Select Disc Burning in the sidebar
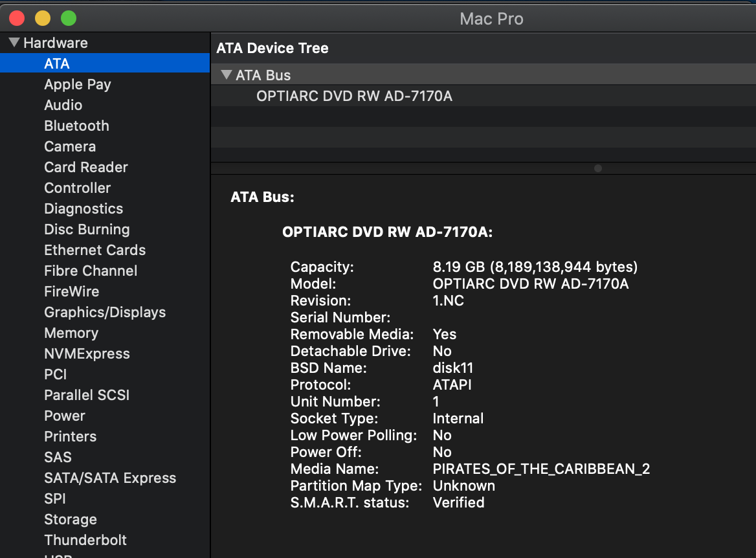The width and height of the screenshot is (756, 558). pyautogui.click(x=87, y=229)
